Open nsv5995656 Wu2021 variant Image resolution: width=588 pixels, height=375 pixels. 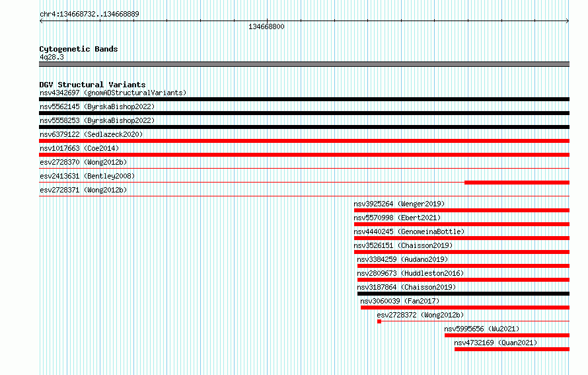pos(482,329)
